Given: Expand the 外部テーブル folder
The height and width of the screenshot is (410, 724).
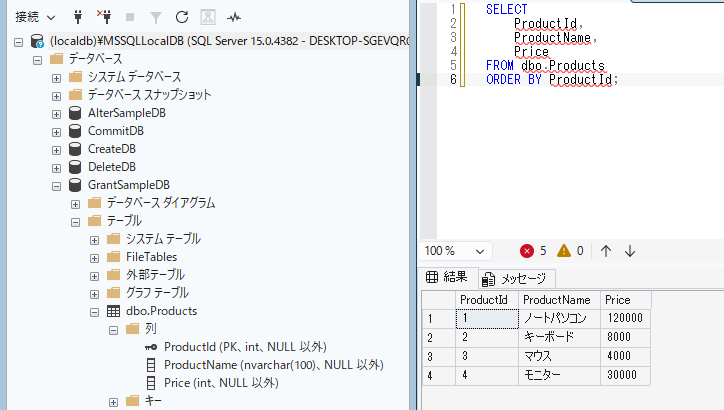Looking at the screenshot, I should [x=95, y=277].
